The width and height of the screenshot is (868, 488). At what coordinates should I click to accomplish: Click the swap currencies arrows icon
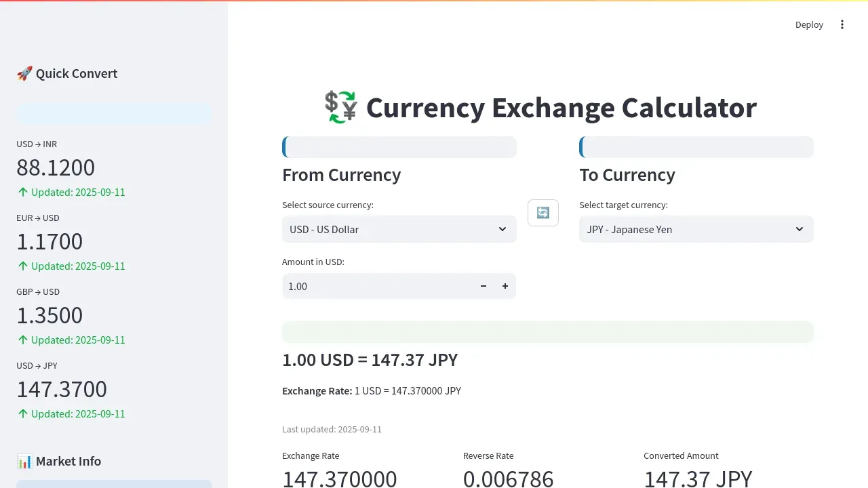(x=542, y=212)
